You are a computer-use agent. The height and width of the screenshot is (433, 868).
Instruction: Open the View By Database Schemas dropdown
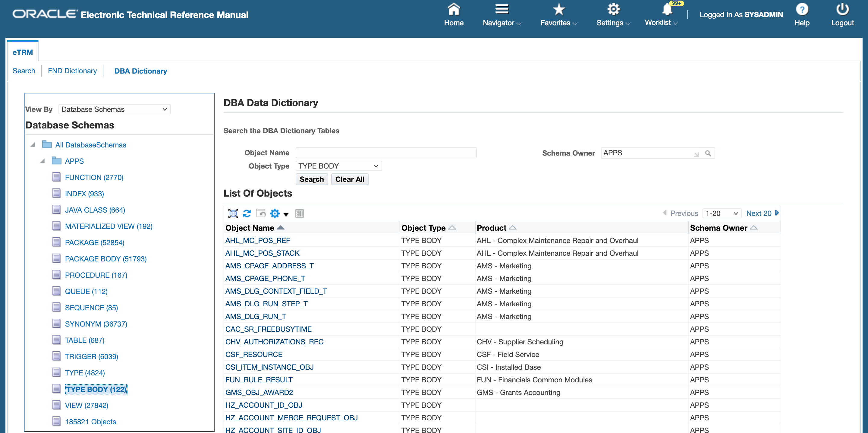click(x=115, y=109)
